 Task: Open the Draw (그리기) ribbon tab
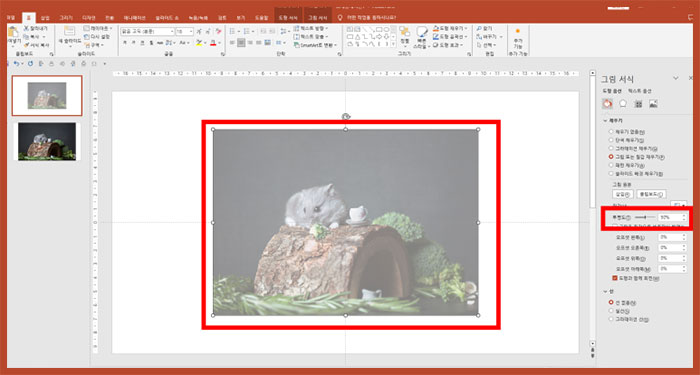(66, 17)
